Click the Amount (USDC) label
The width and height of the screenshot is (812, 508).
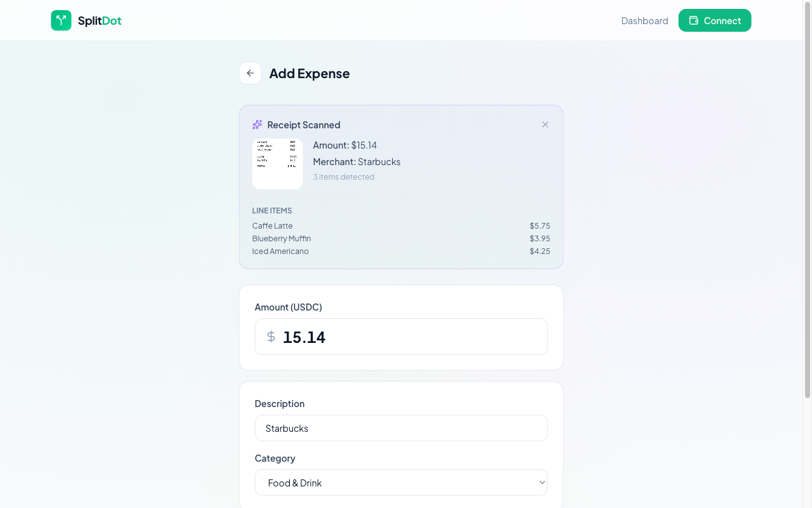pos(288,307)
